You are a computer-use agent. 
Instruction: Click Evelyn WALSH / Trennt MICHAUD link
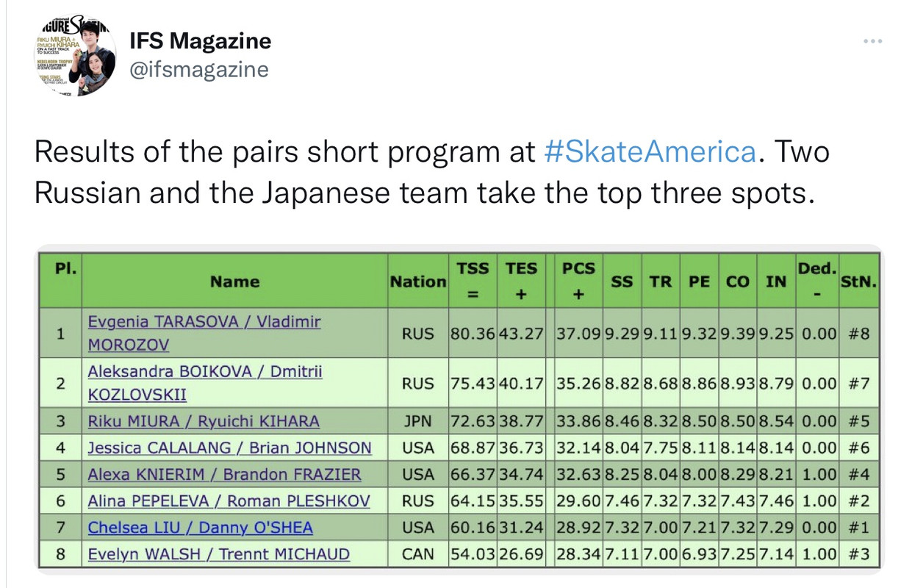[219, 554]
